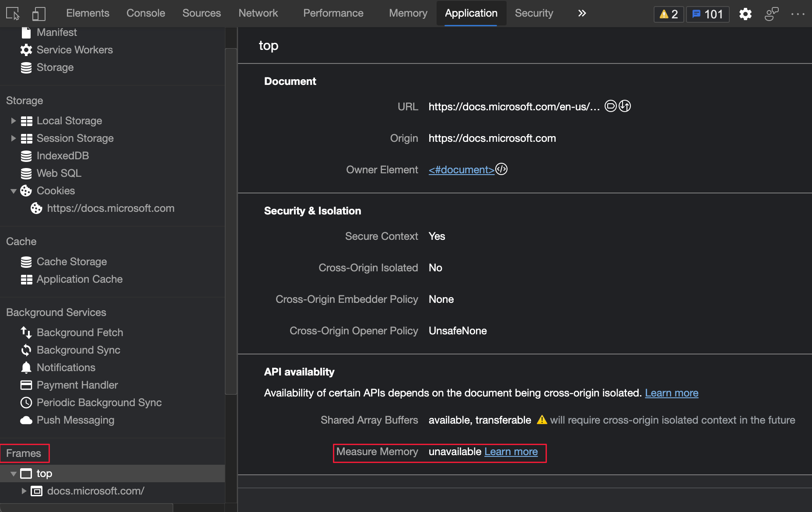812x512 pixels.
Task: Show more DevTools tabs chevron
Action: point(582,13)
